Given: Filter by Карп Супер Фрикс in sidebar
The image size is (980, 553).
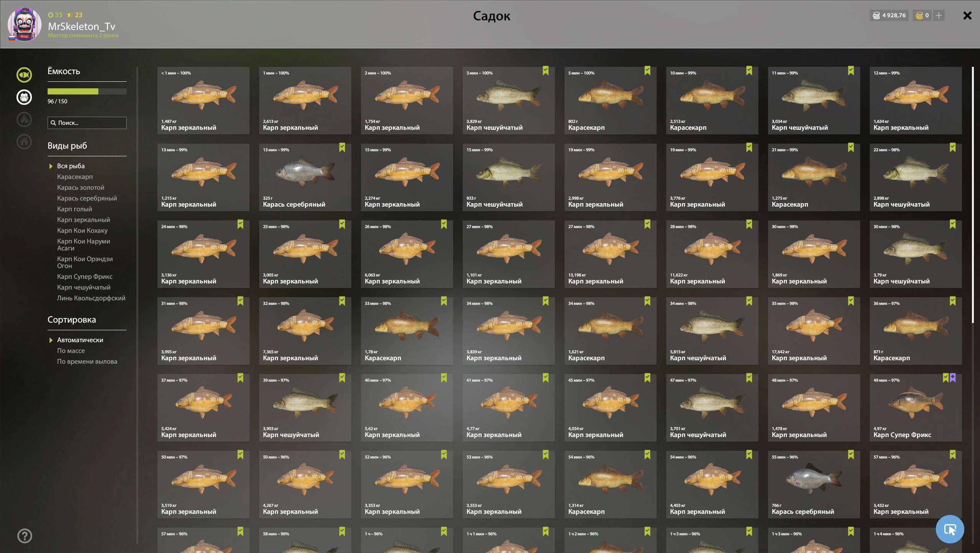Looking at the screenshot, I should (85, 276).
